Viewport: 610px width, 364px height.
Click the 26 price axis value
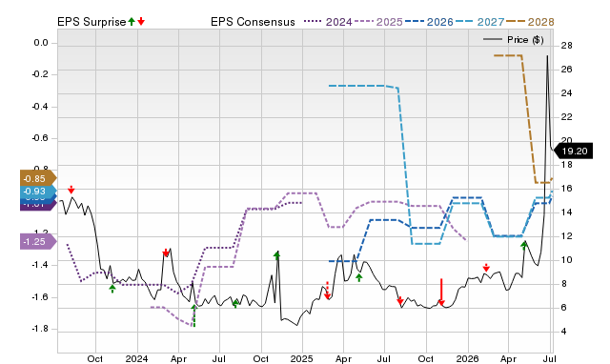(566, 70)
